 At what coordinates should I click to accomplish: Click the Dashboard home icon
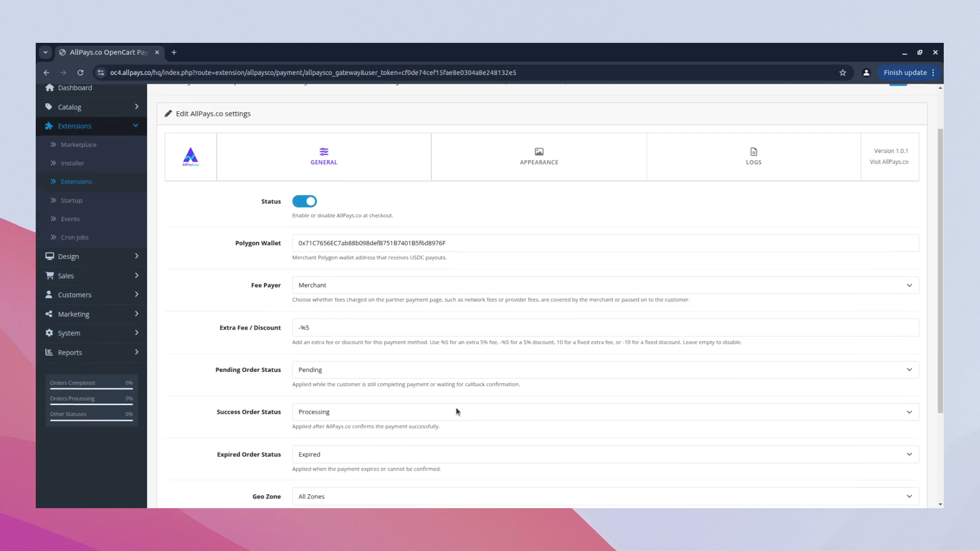pyautogui.click(x=50, y=88)
